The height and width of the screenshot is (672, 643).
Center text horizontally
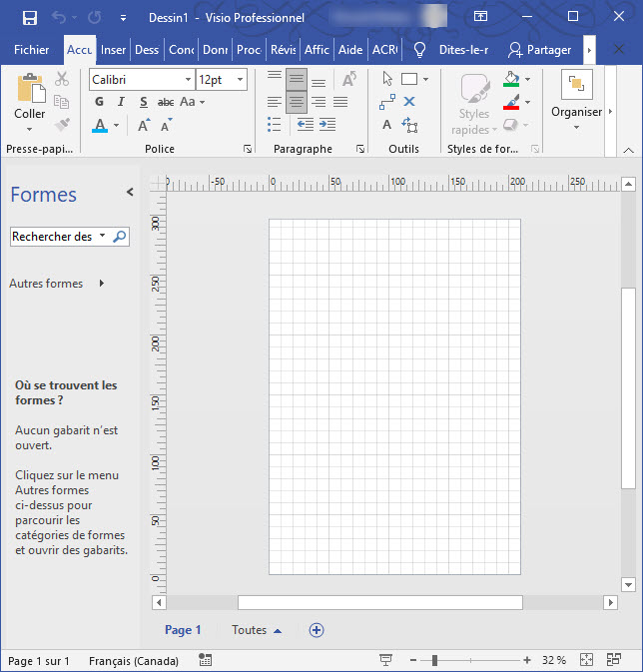(x=297, y=102)
